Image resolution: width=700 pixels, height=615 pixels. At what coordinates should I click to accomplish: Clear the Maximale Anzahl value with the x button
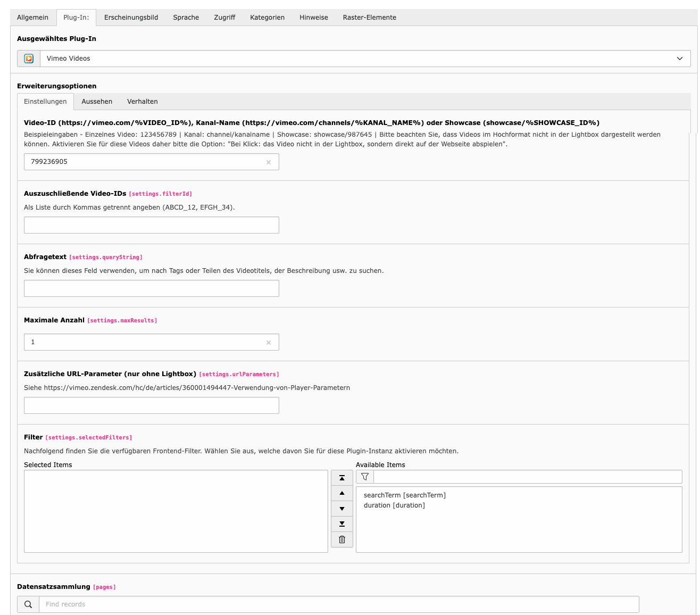click(269, 342)
